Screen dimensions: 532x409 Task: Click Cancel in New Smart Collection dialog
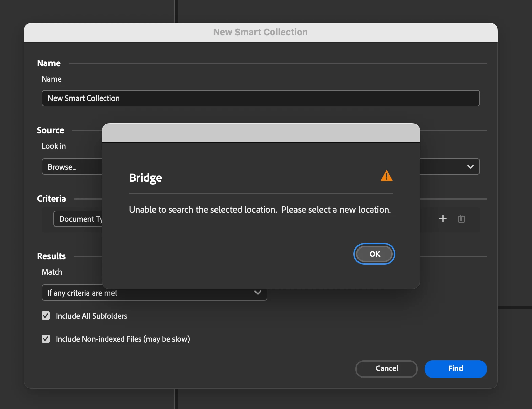click(387, 369)
